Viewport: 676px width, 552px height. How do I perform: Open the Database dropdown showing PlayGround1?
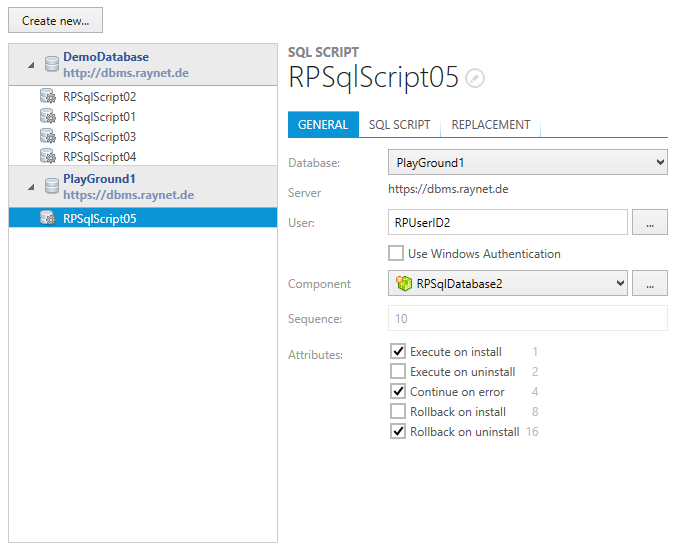click(527, 162)
